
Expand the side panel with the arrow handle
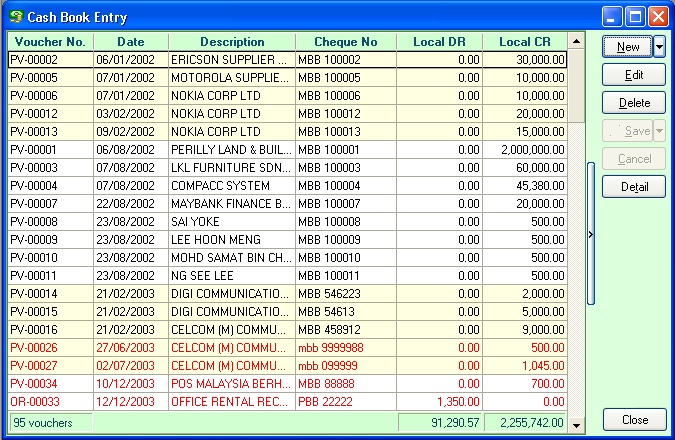pos(591,234)
